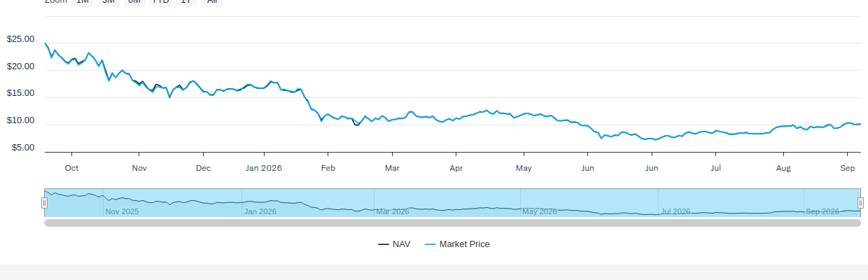Click the dark NAV legend line marker
The image size is (868, 280).
pos(384,244)
